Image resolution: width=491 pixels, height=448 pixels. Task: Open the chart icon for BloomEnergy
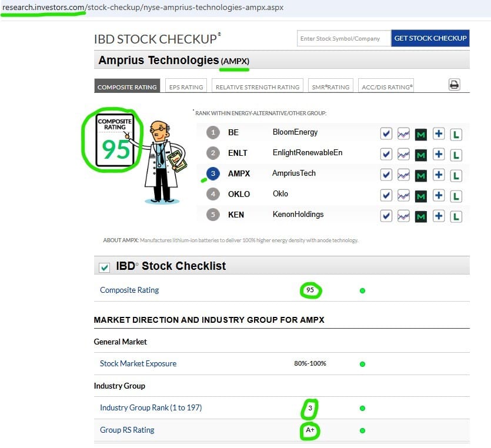coord(403,133)
